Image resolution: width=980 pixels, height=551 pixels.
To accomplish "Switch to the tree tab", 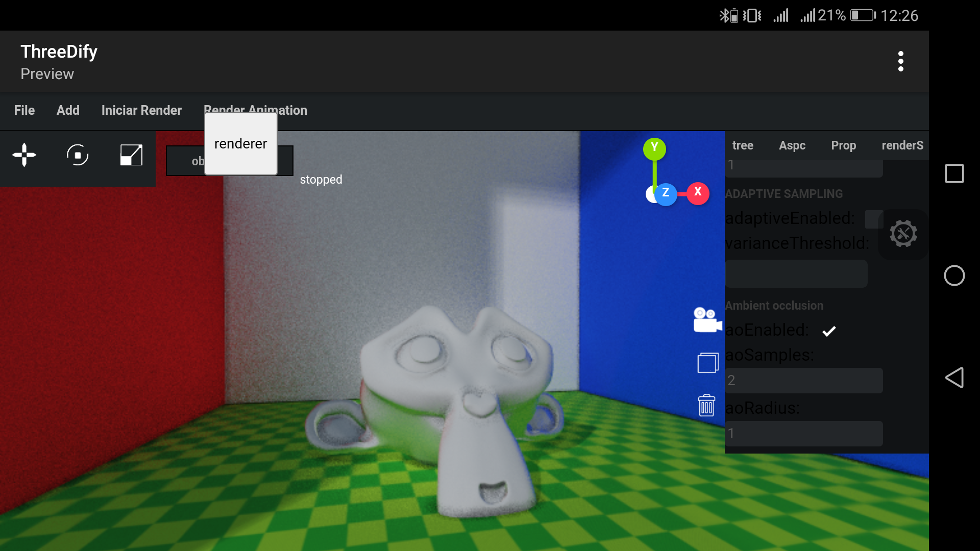I will [743, 145].
